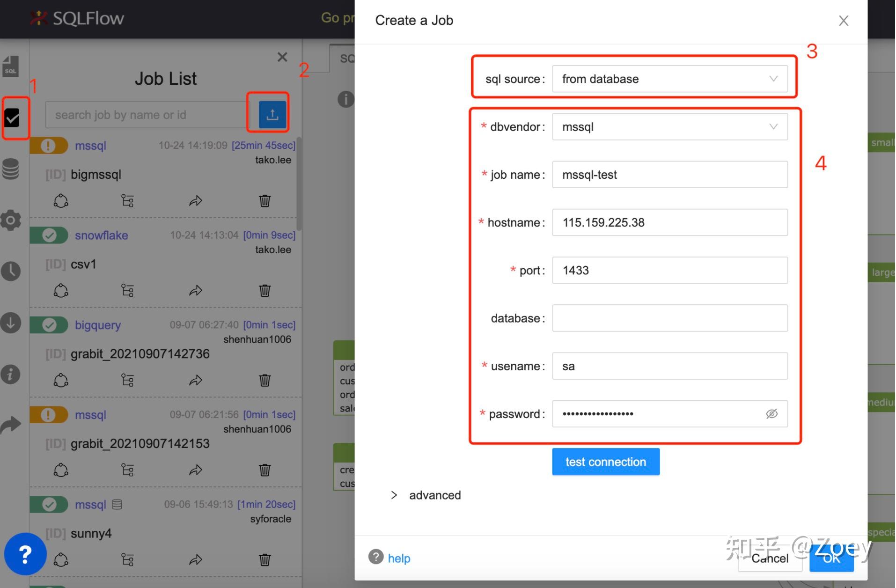Image resolution: width=896 pixels, height=588 pixels.
Task: Click the username input field
Action: pos(670,366)
